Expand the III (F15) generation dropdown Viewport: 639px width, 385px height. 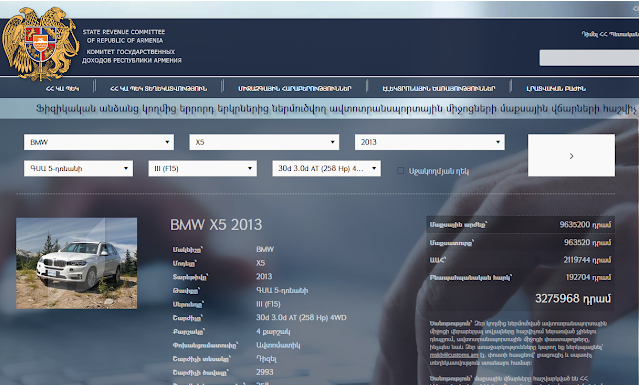click(203, 168)
